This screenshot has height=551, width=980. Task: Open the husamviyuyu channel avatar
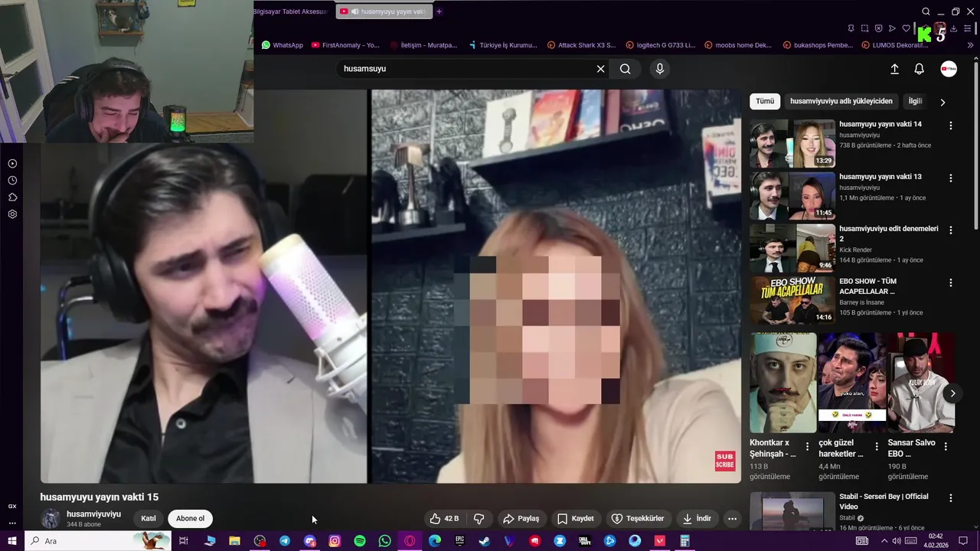pyautogui.click(x=51, y=518)
